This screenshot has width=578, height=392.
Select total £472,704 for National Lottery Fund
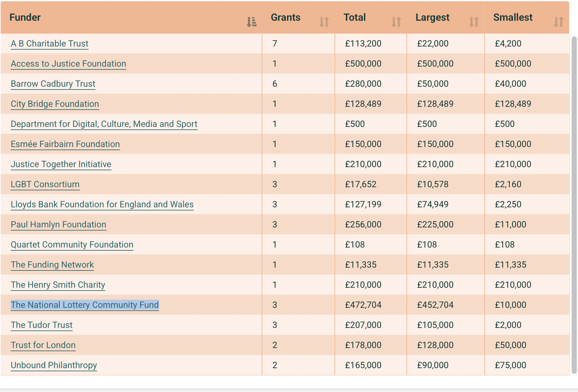[x=363, y=305]
